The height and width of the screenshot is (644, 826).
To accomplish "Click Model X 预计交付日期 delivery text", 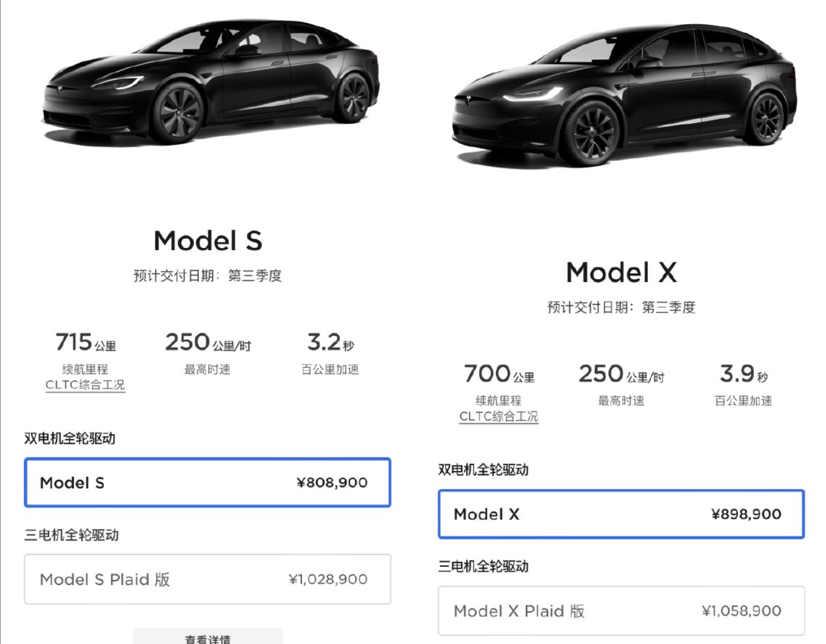I will [x=622, y=307].
